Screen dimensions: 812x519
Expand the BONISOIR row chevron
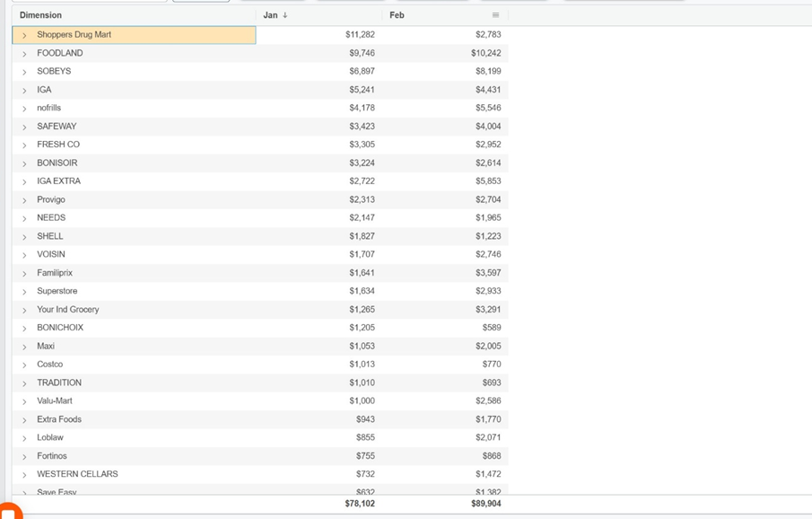pos(24,163)
